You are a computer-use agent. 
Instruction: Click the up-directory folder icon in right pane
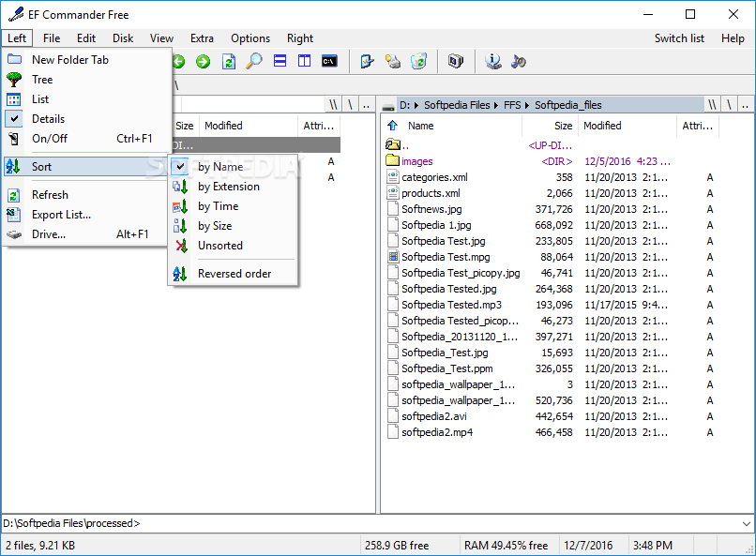pyautogui.click(x=393, y=144)
